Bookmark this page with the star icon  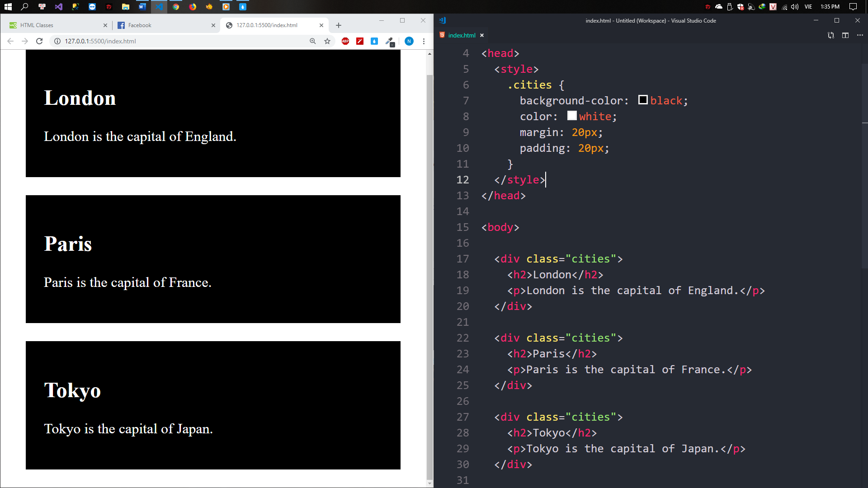(327, 41)
